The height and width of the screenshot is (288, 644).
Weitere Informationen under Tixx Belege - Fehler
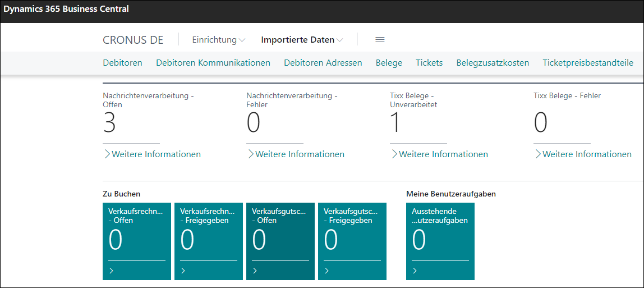583,154
